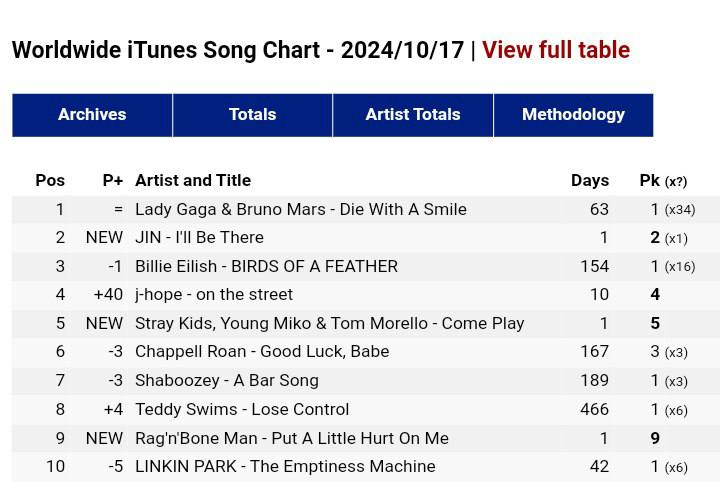Click Rag'n'Bone Man - Put A Little Hurt On Me
This screenshot has height=482, width=720.
[x=292, y=439]
